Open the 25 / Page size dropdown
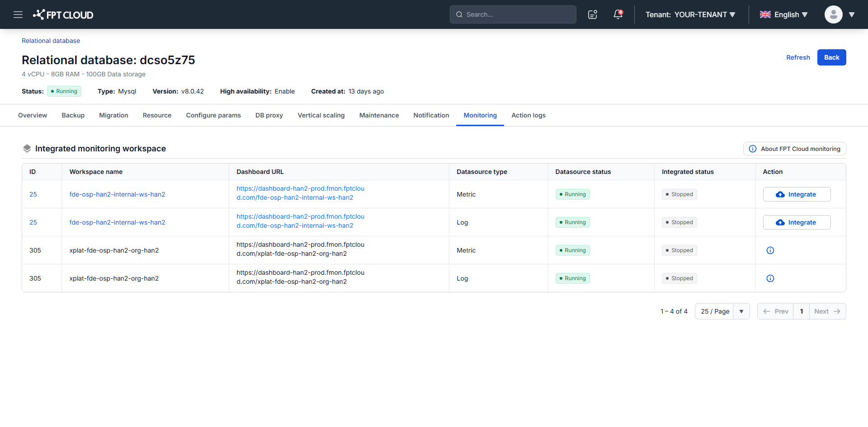 (722, 311)
